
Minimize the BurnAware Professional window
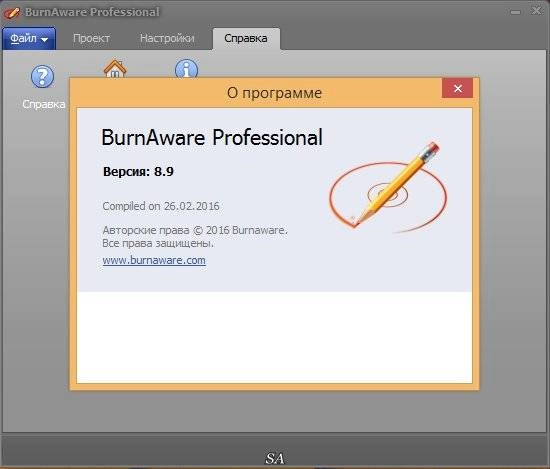[515, 12]
